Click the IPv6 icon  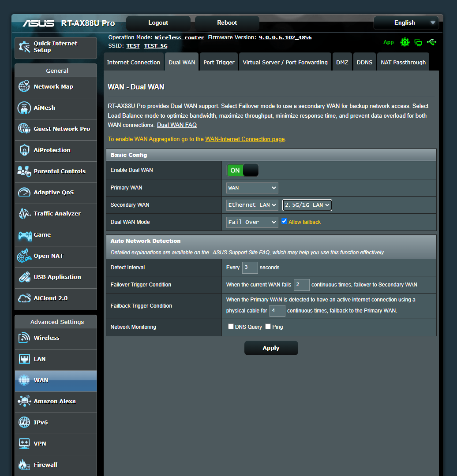coord(24,422)
